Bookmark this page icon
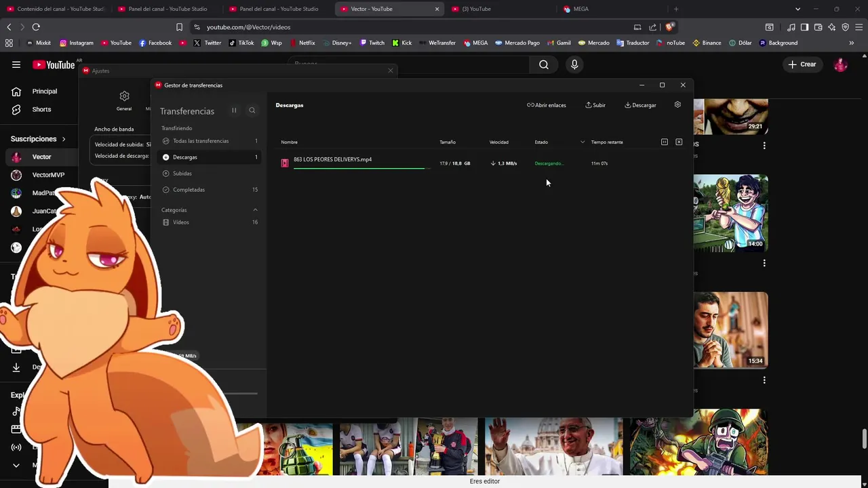Screen dimensions: 868x488 (x=179, y=27)
